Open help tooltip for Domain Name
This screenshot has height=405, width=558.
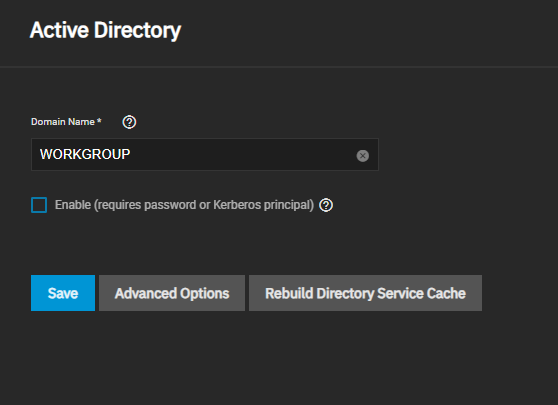129,122
